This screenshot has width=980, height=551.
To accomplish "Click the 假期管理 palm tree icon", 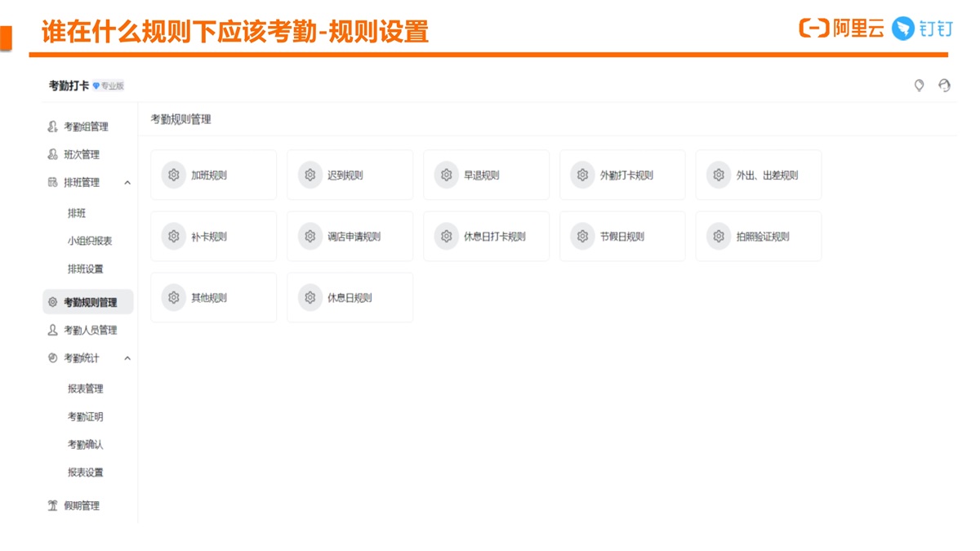I will (53, 506).
